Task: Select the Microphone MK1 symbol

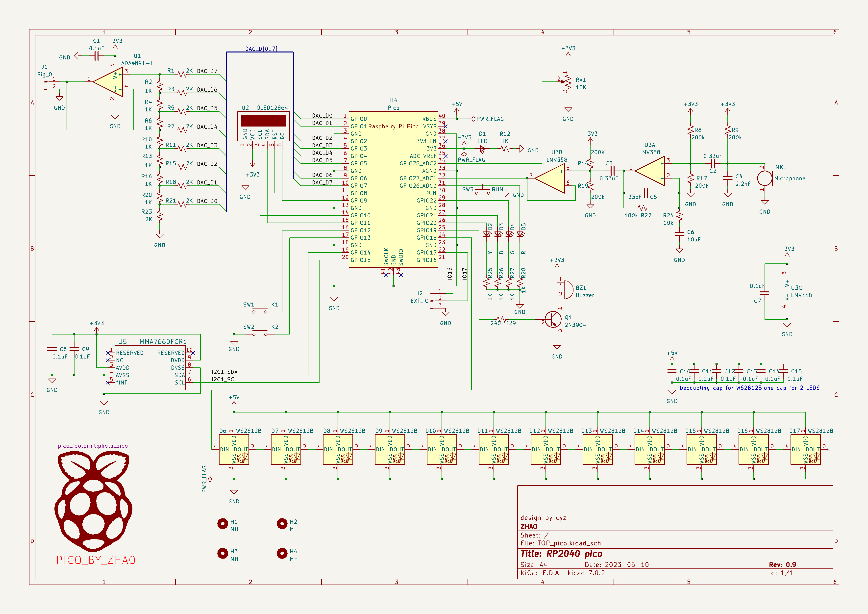Action: click(x=764, y=179)
